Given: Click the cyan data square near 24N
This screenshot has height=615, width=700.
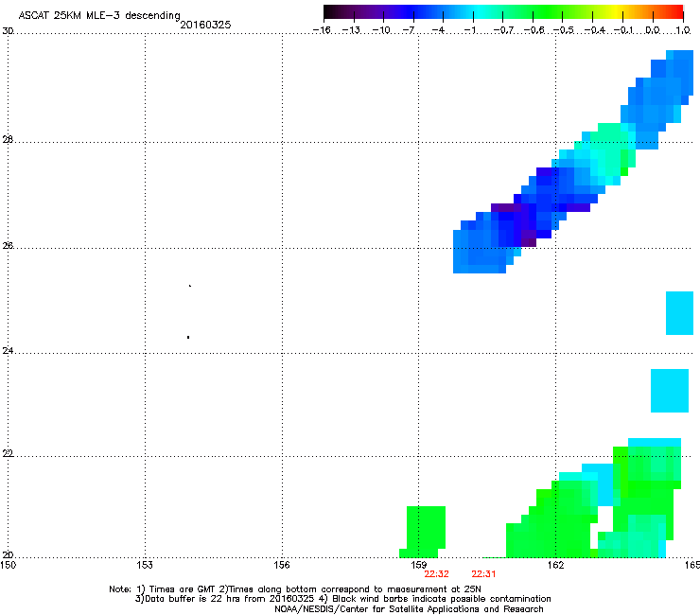Looking at the screenshot, I should tap(669, 391).
